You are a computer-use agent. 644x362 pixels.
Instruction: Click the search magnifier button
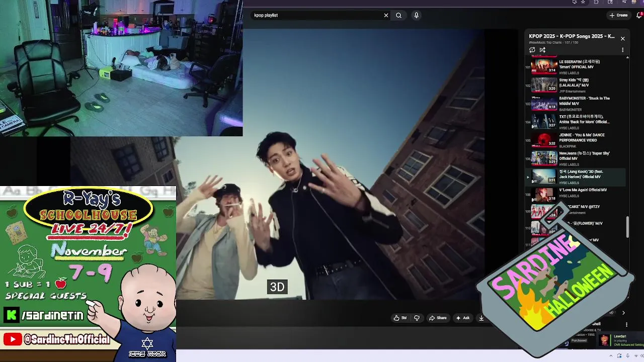[x=398, y=15]
